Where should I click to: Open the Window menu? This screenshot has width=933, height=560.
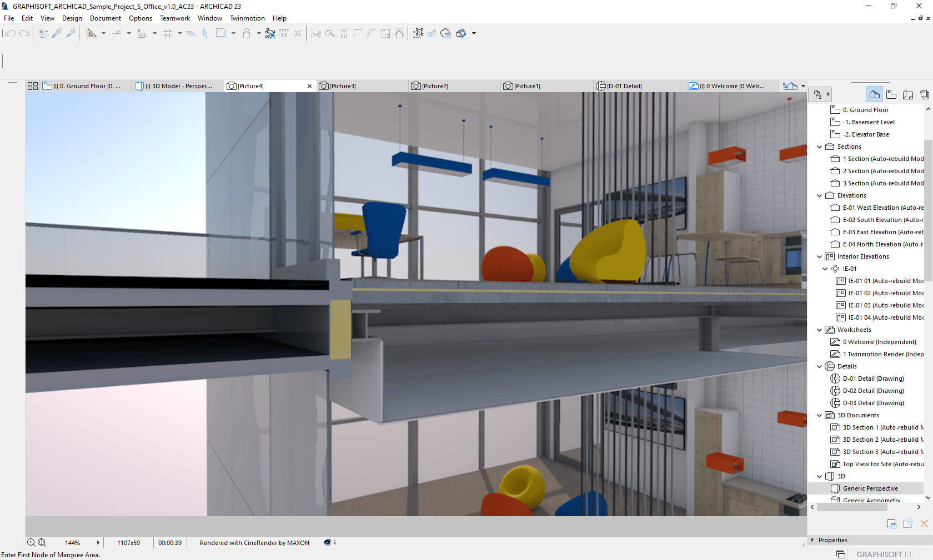(x=209, y=18)
